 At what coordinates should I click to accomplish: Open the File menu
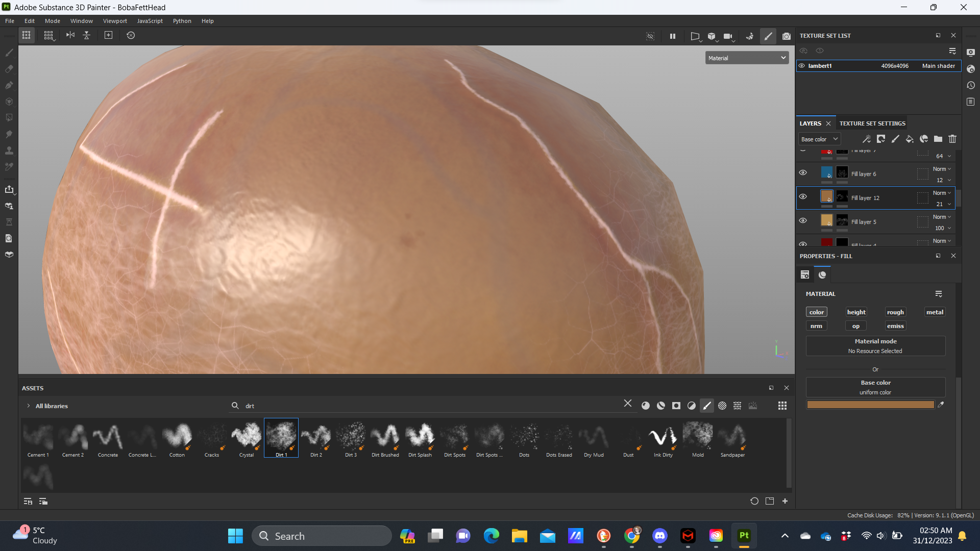coord(10,21)
